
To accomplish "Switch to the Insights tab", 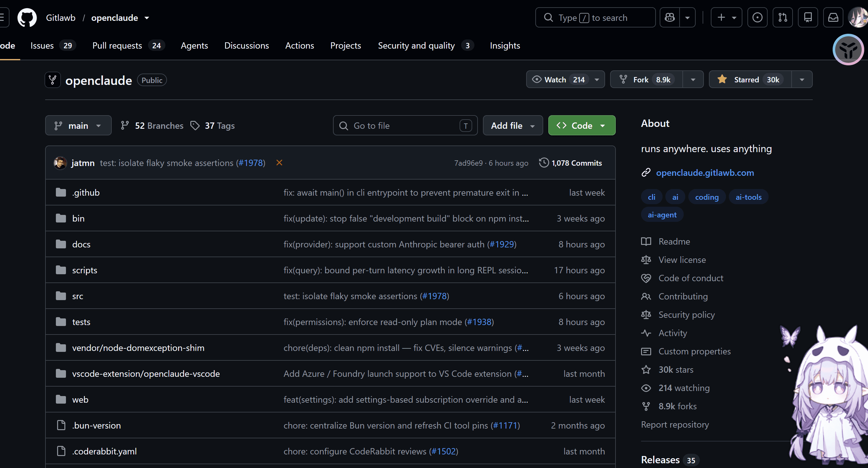I will click(505, 45).
